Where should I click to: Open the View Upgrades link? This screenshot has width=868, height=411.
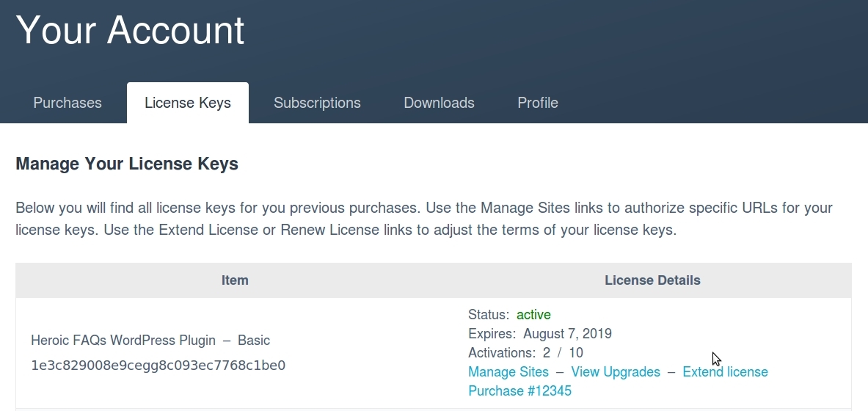616,371
